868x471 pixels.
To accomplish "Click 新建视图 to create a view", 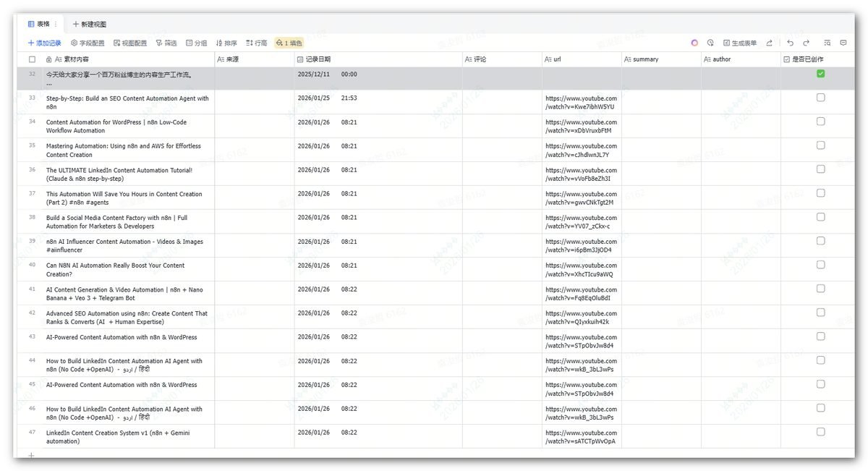I will point(90,24).
